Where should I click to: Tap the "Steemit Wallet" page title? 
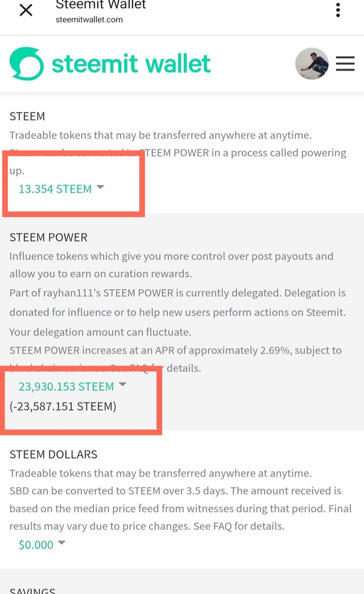(x=101, y=5)
